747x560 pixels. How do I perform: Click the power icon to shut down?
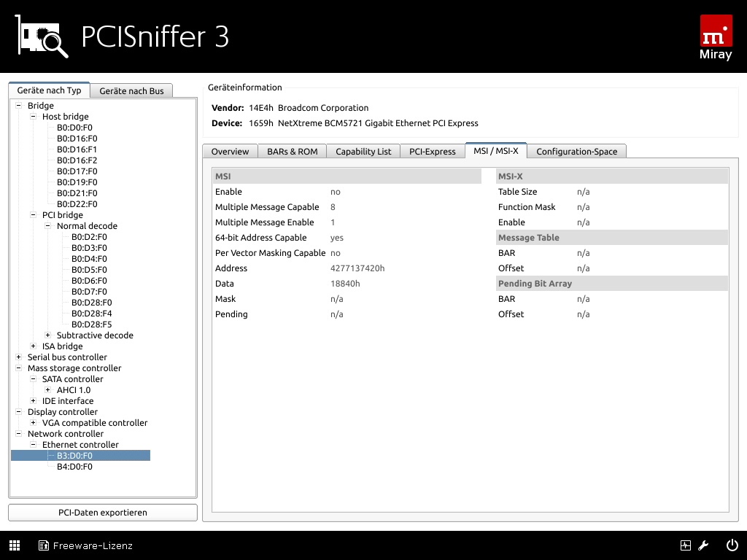click(732, 545)
